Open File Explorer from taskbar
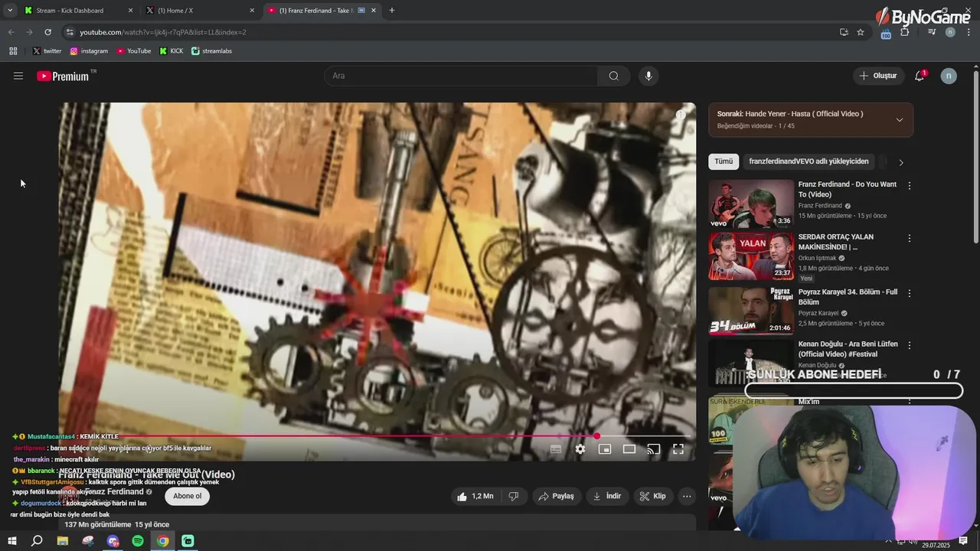Image resolution: width=980 pixels, height=551 pixels. pyautogui.click(x=63, y=541)
